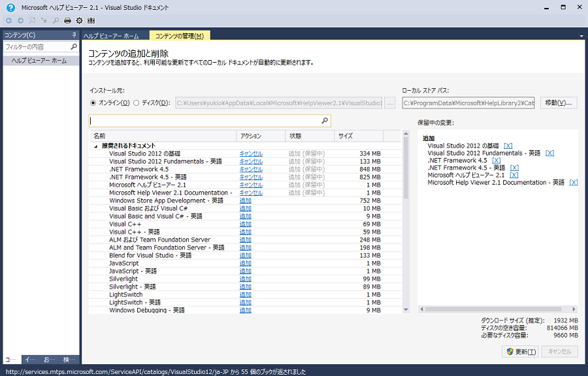This screenshot has width=588, height=376.
Task: Click 追加 link for Visual C++
Action: (245, 224)
